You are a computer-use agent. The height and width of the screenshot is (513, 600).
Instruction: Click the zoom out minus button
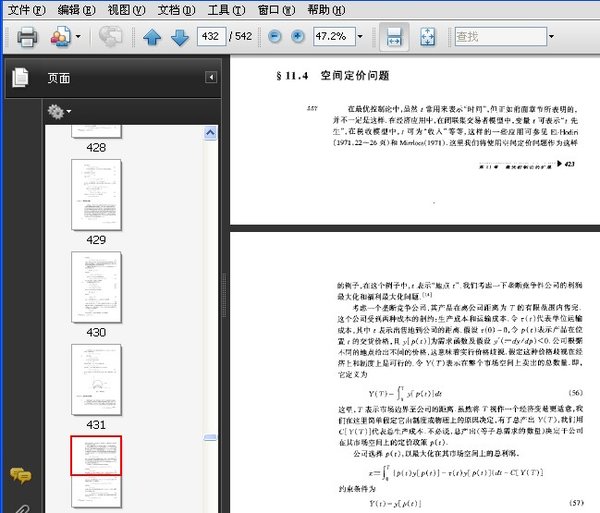(275, 36)
